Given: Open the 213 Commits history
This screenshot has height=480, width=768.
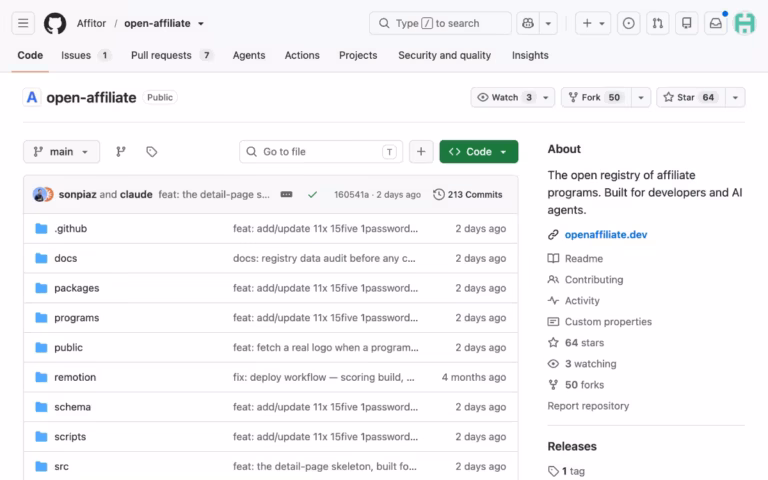Looking at the screenshot, I should point(468,194).
